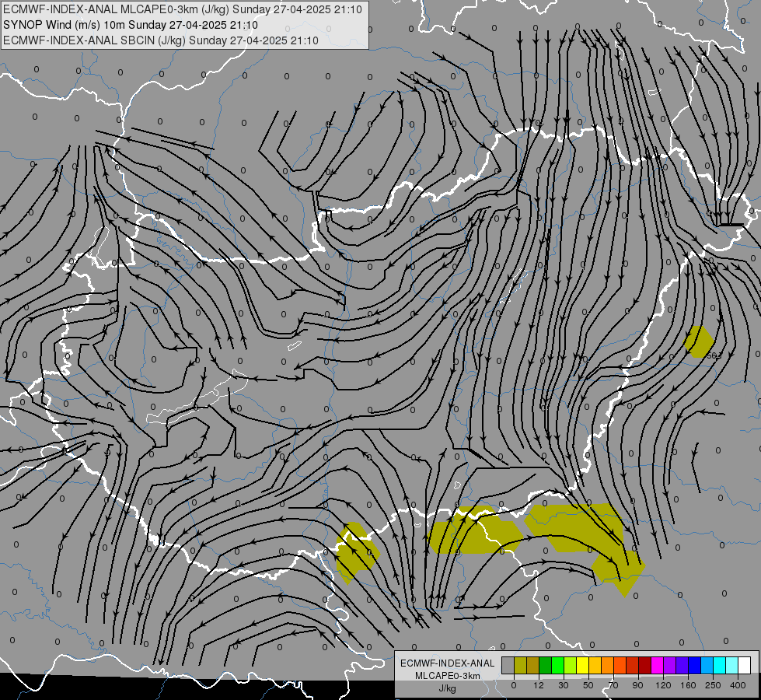Choose the magenta legend swatch

click(x=658, y=665)
